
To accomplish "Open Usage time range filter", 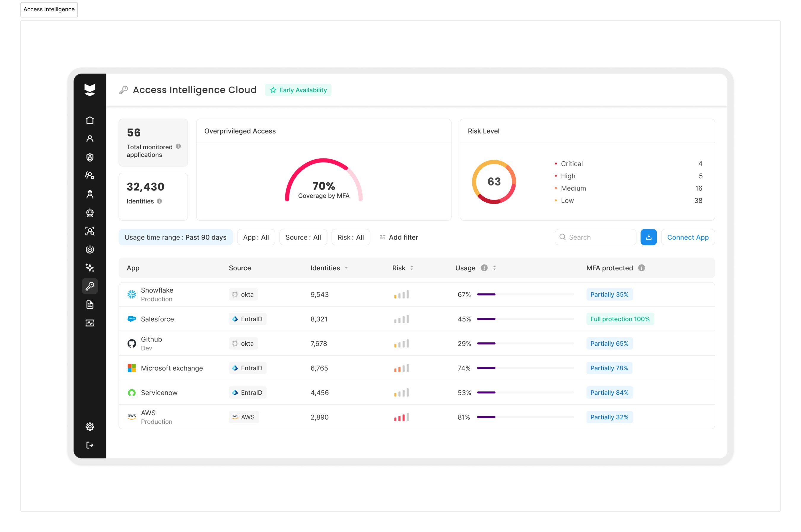I will click(175, 237).
